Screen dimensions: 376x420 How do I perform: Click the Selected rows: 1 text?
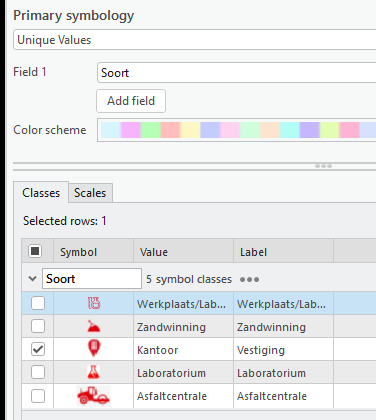pos(65,221)
